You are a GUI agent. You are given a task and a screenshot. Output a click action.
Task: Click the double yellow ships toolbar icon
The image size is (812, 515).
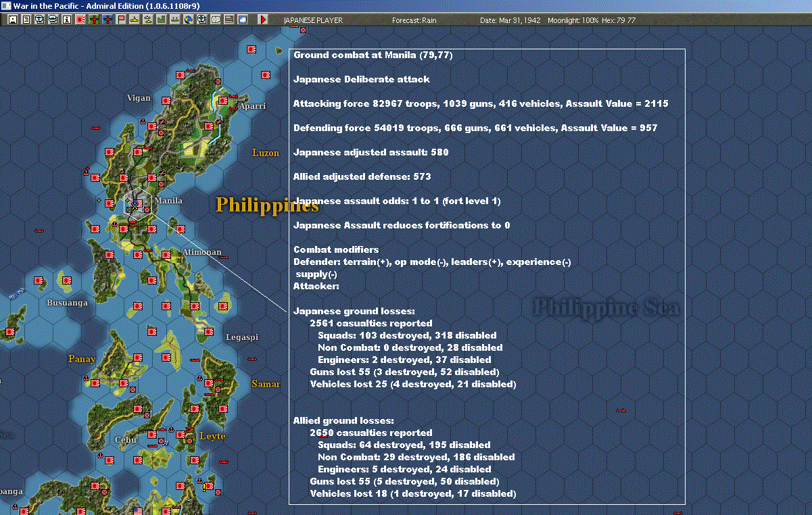(x=147, y=20)
